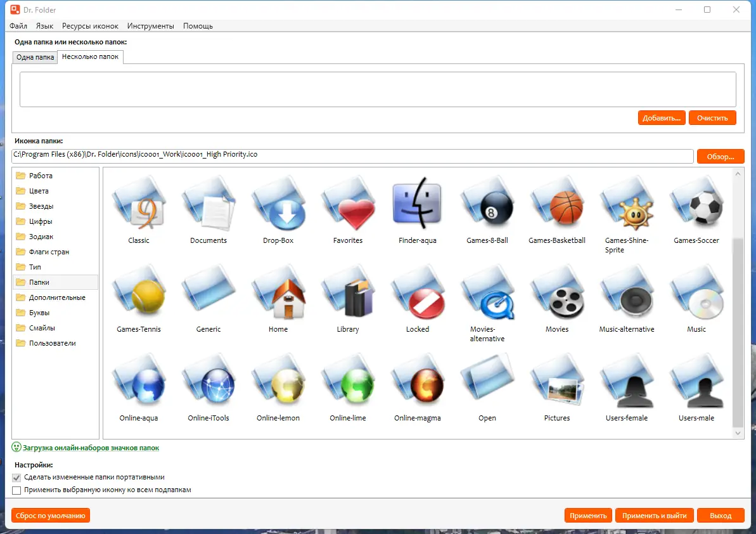Switch to the Одна папка tab
This screenshot has height=534, width=756.
pyautogui.click(x=35, y=57)
